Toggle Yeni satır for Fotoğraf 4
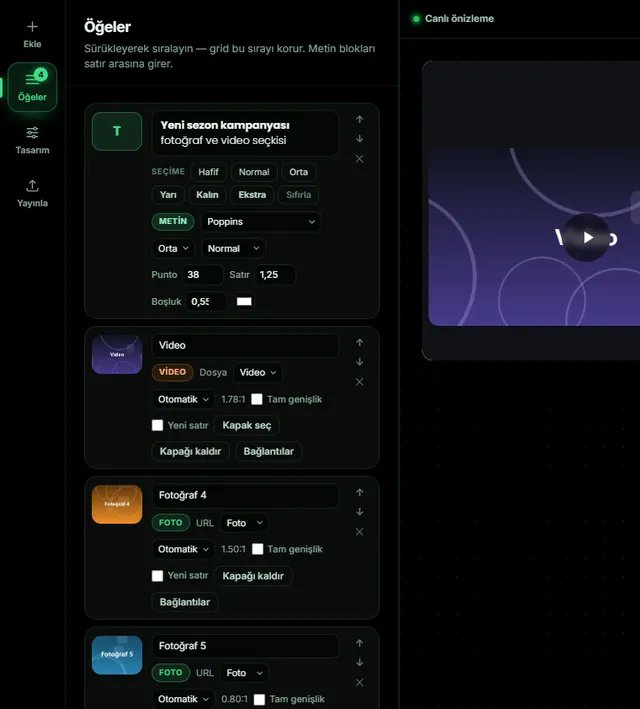This screenshot has width=640, height=709. 157,576
